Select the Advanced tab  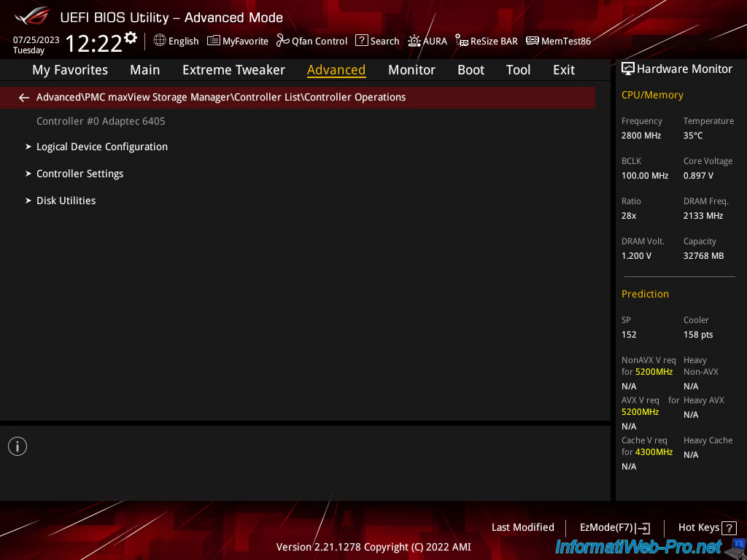point(336,70)
